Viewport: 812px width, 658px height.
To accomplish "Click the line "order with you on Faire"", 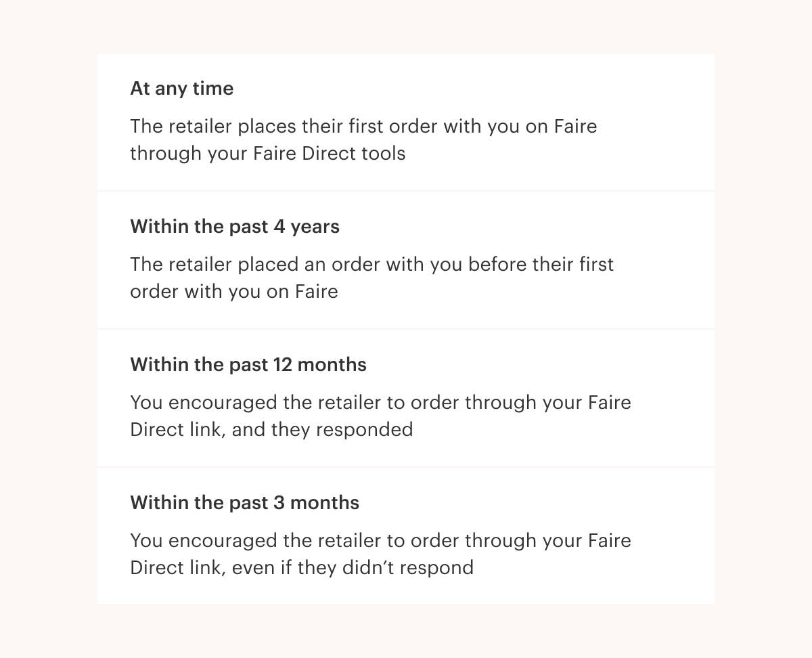I will pyautogui.click(x=233, y=292).
